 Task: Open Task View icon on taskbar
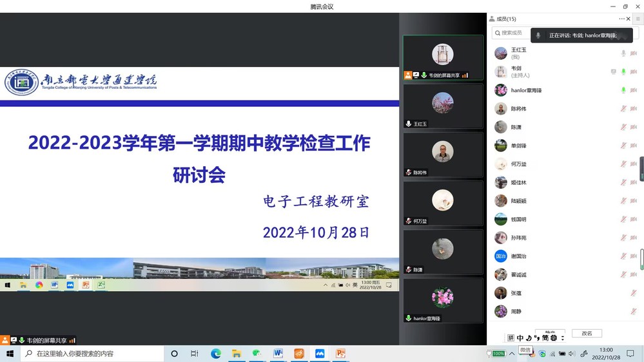[195, 354]
